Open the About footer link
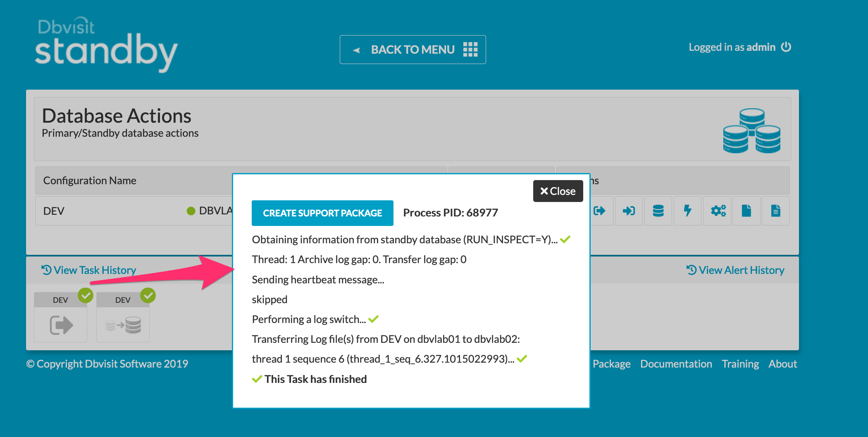 (782, 364)
